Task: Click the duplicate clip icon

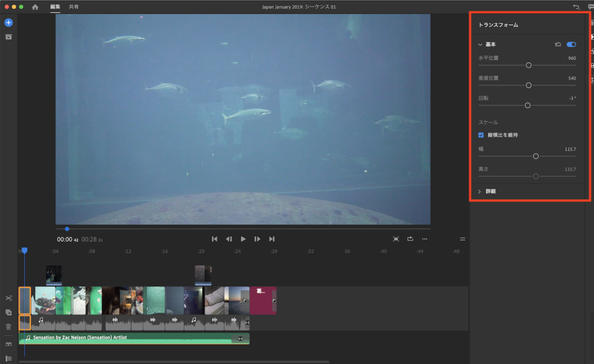Action: (x=9, y=312)
